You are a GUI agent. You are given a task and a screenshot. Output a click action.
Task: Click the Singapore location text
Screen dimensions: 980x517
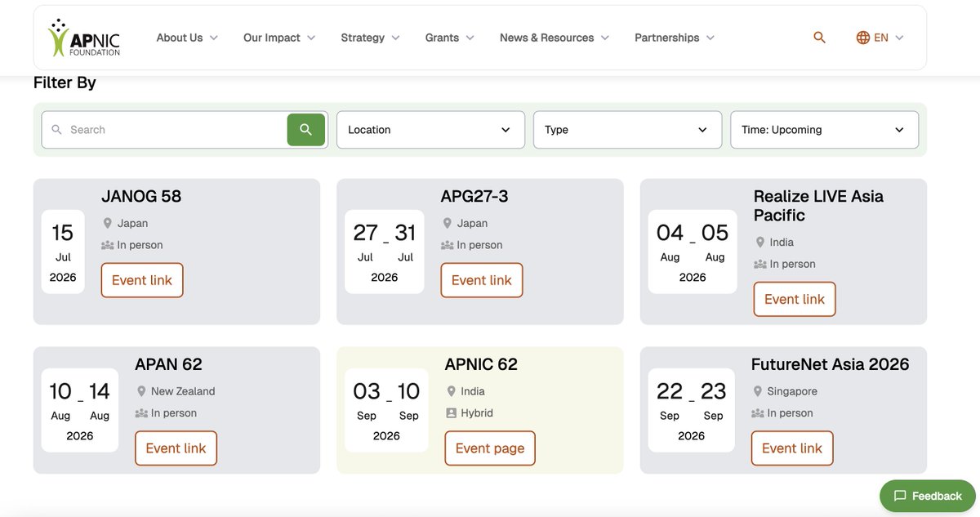(x=792, y=391)
